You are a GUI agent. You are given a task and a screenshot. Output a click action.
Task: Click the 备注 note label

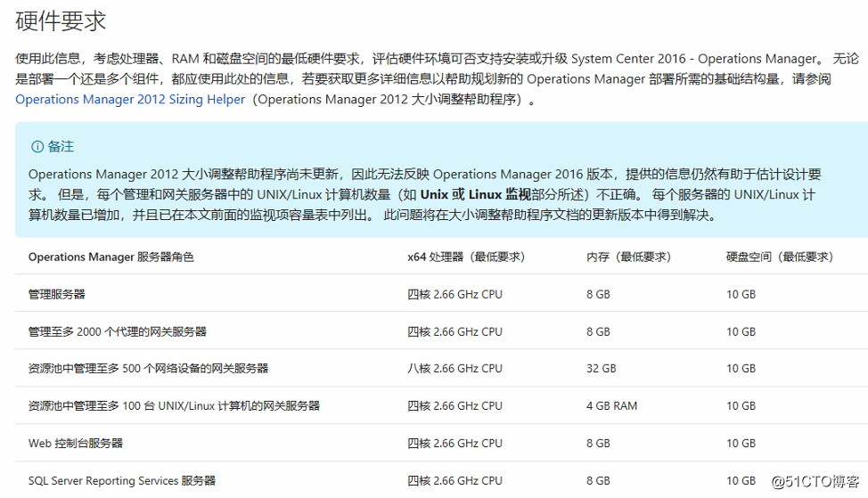pyautogui.click(x=61, y=147)
